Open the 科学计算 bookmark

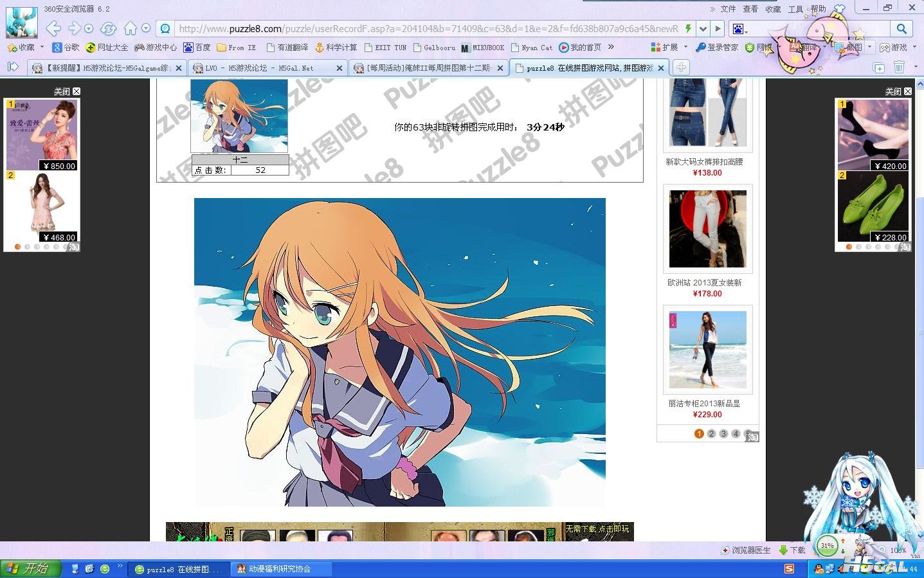coord(336,48)
